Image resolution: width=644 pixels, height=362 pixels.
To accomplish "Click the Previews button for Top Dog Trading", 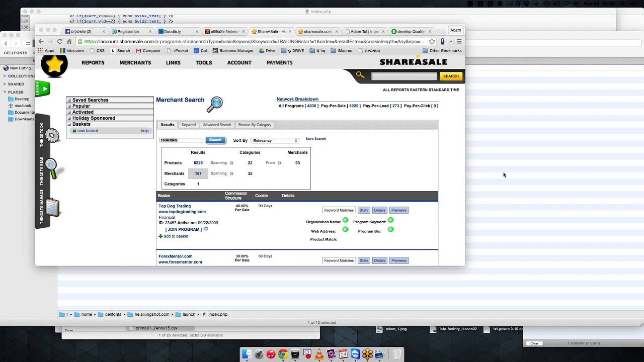I will 399,210.
